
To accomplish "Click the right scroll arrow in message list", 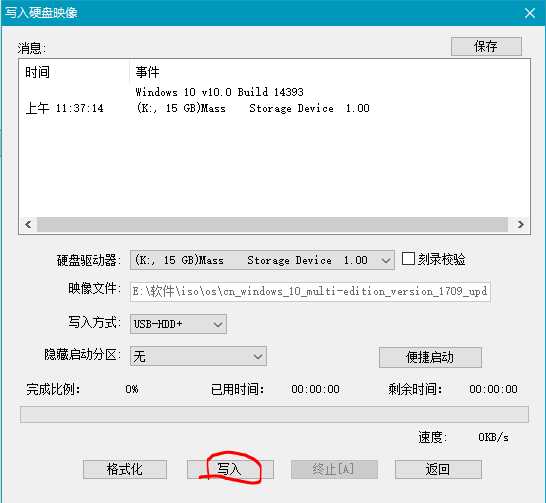I will coord(521,225).
